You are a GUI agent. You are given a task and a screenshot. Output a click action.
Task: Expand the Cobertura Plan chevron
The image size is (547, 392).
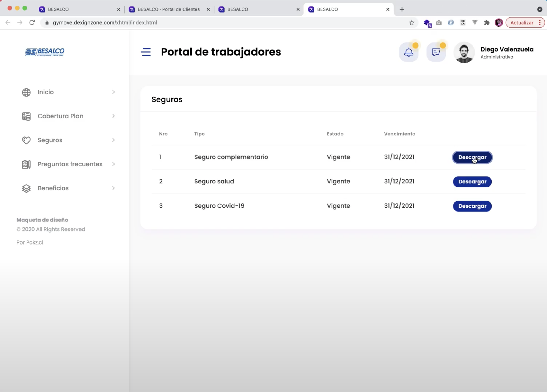(x=113, y=116)
